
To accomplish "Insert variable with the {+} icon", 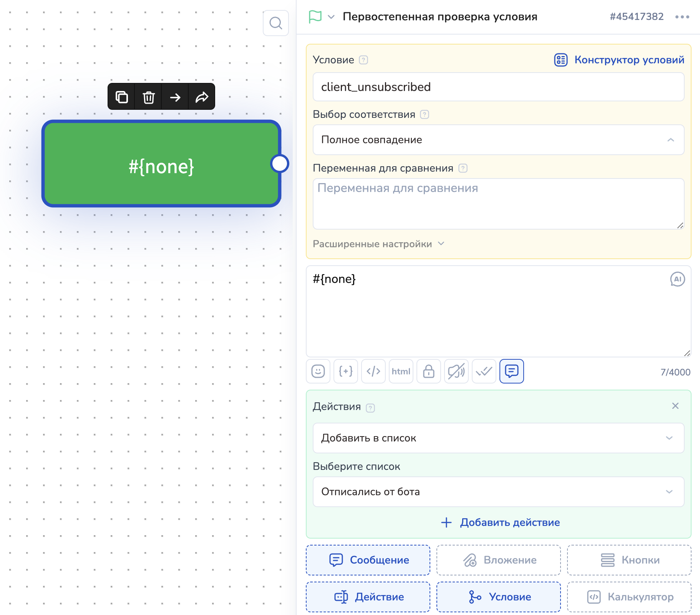I will coord(346,371).
